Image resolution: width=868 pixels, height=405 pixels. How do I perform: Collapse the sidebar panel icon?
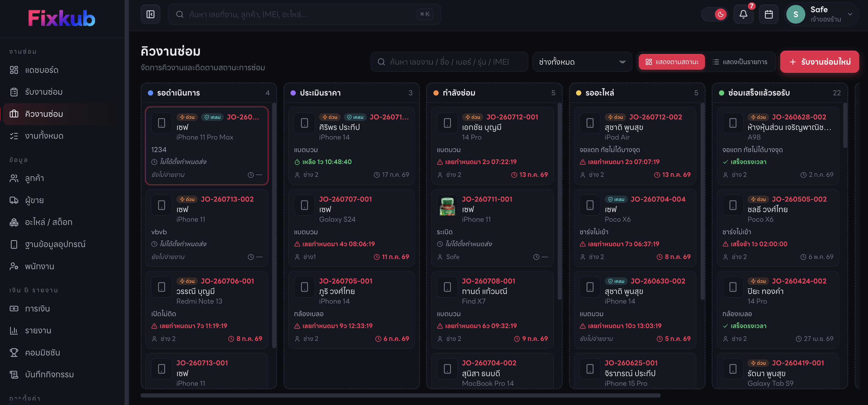point(150,14)
